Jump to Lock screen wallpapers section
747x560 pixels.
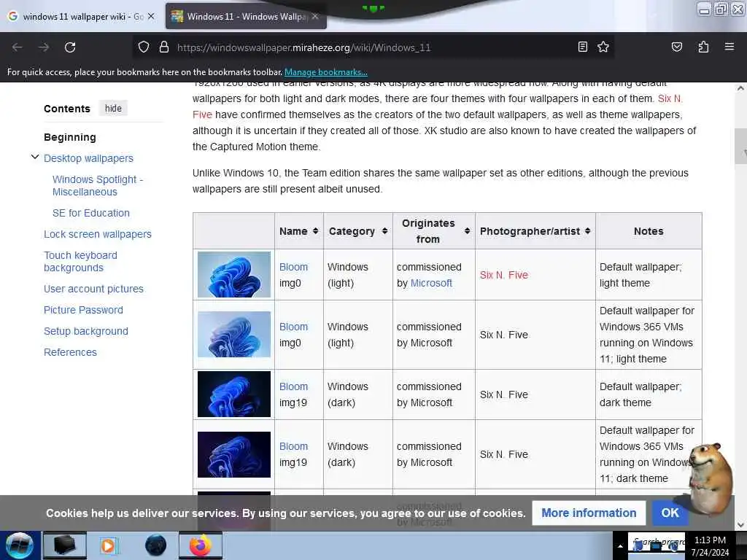pos(98,234)
